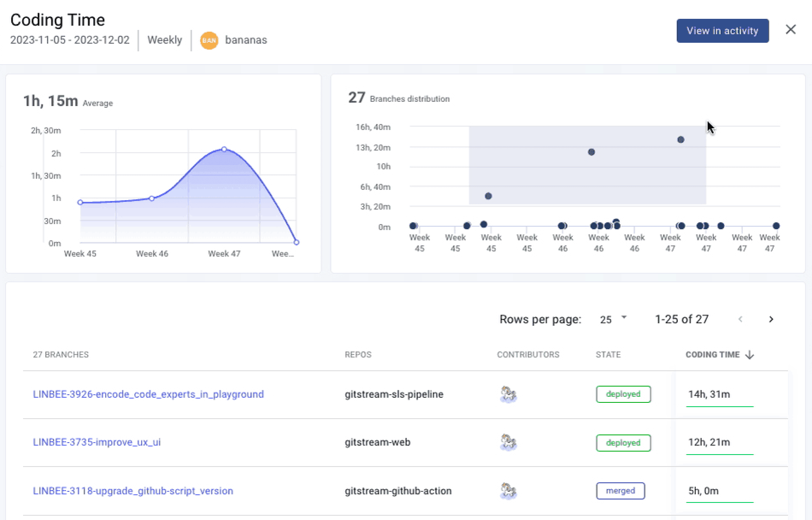The width and height of the screenshot is (812, 520).
Task: Click the deployed badge on gitstream-sls-pipeline row
Action: (623, 394)
